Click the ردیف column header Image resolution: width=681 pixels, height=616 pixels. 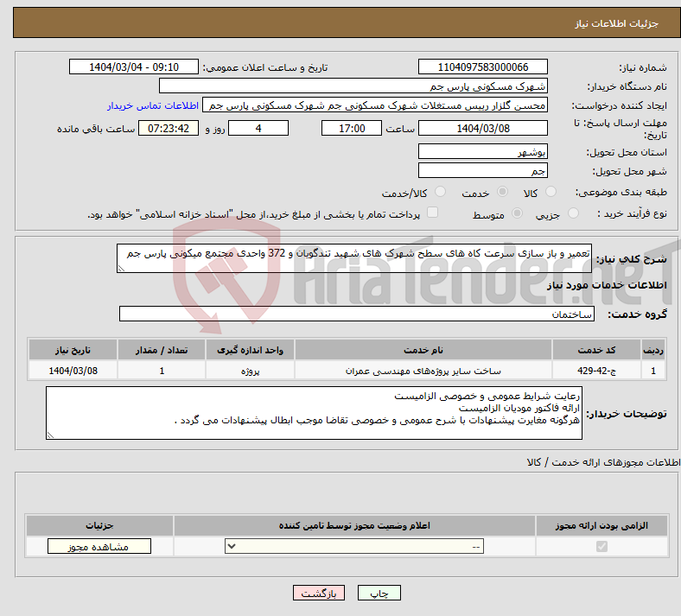(653, 350)
